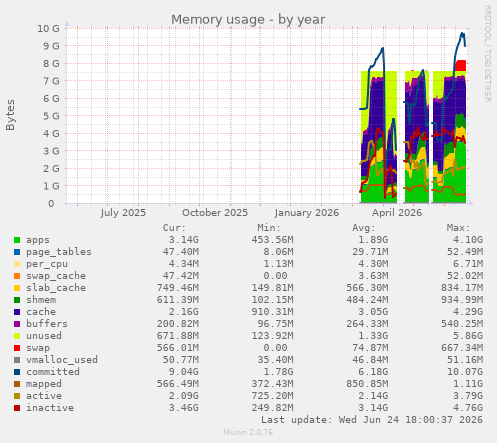The image size is (497, 443).
Task: Click the 'slab_cache' legend label
Action: tap(56, 288)
